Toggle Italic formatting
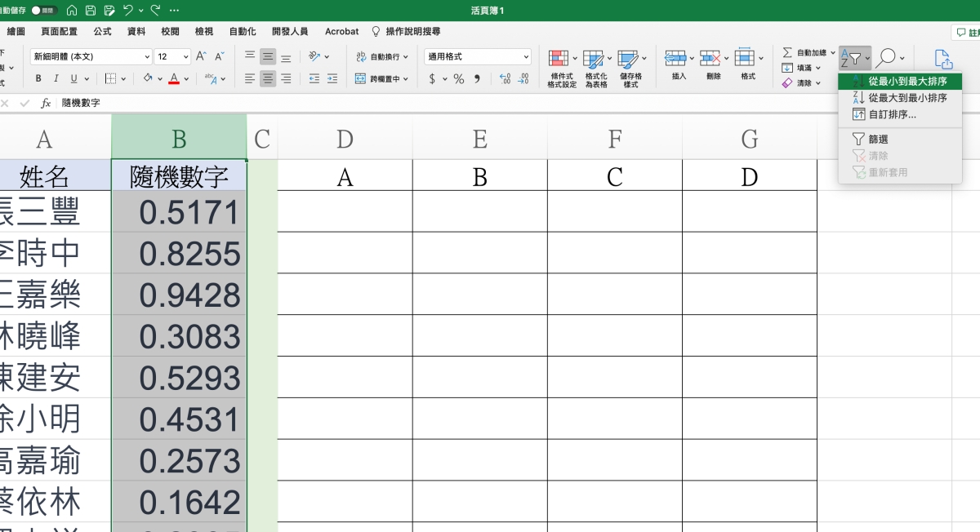Screen dimensions: 980x532 56,78
